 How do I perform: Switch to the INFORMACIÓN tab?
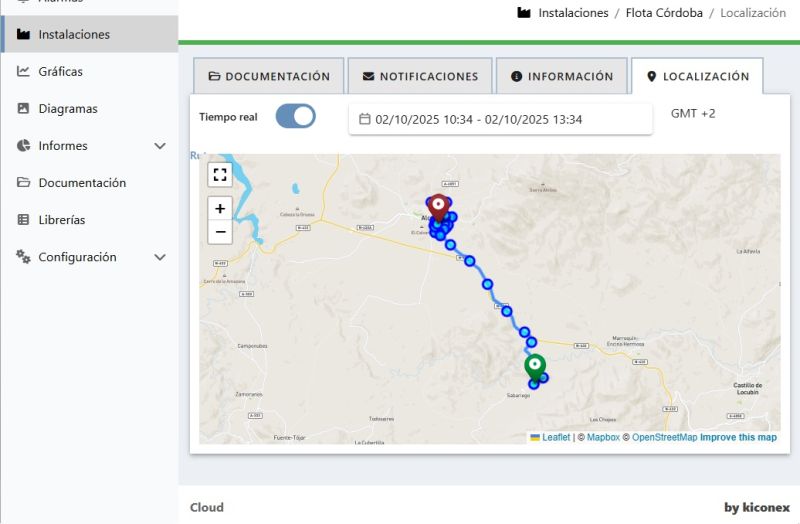coord(562,77)
